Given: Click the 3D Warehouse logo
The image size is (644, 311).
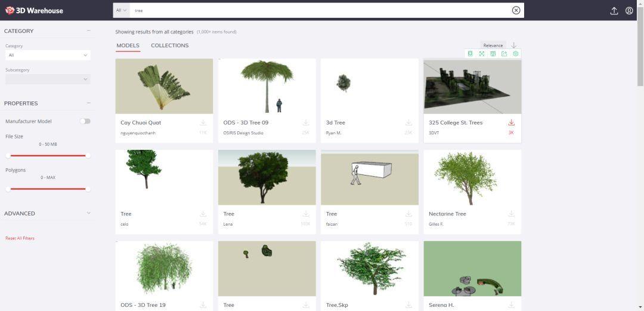Looking at the screenshot, I should 34,10.
